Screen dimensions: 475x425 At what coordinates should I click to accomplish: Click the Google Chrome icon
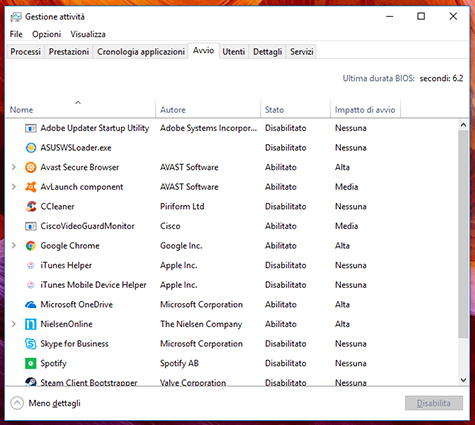click(31, 246)
